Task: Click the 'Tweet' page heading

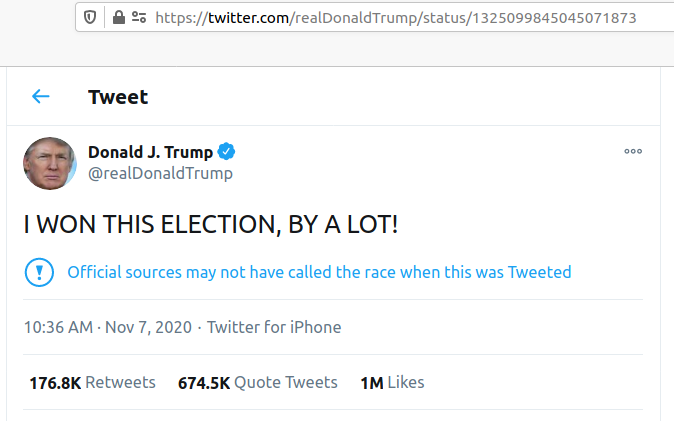Action: (118, 97)
